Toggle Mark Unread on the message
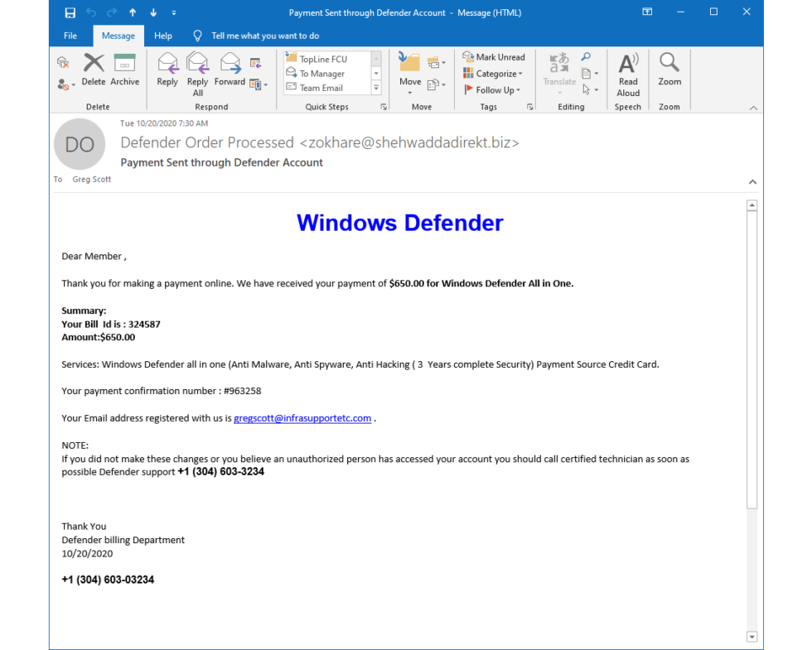This screenshot has width=812, height=650. (x=495, y=56)
